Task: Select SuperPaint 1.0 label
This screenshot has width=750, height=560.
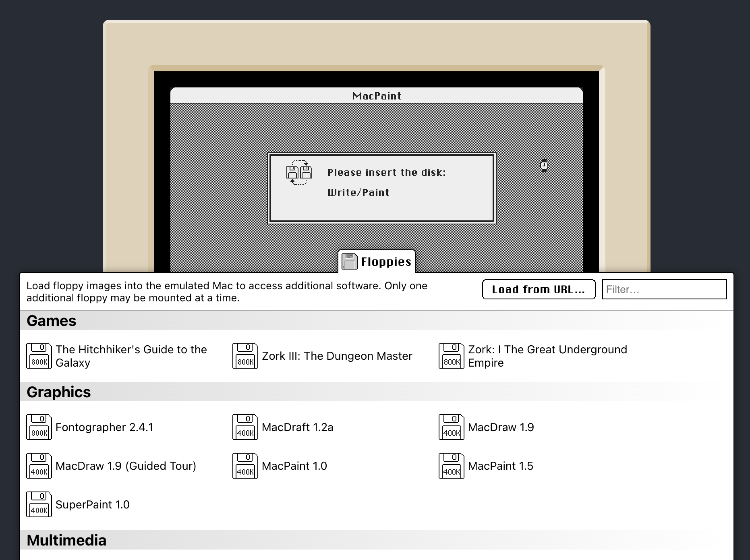Action: (x=93, y=504)
